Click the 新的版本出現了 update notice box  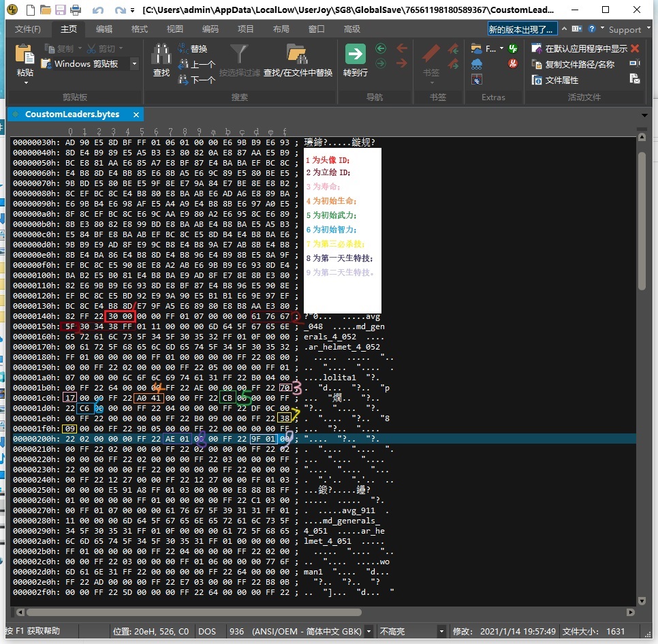pos(522,29)
